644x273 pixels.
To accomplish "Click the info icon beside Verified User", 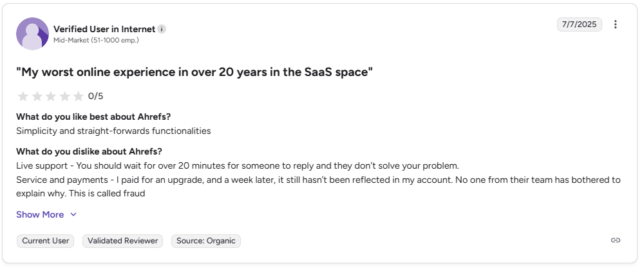I will [x=162, y=29].
